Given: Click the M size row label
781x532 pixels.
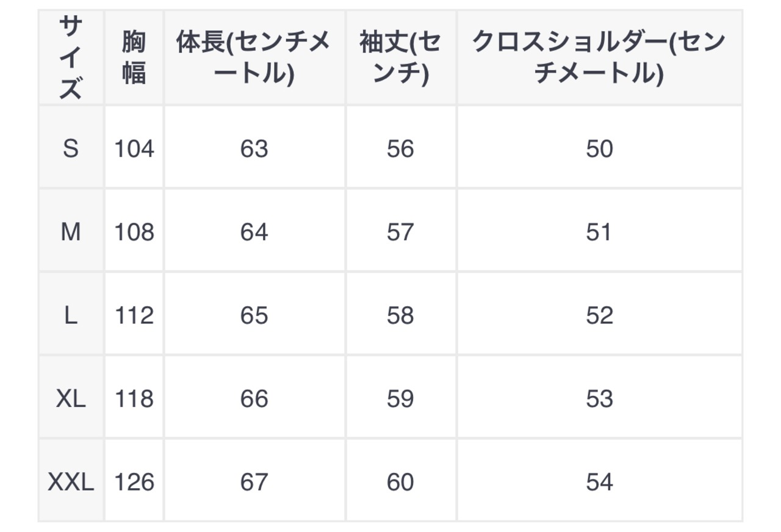Looking at the screenshot, I should 71,232.
